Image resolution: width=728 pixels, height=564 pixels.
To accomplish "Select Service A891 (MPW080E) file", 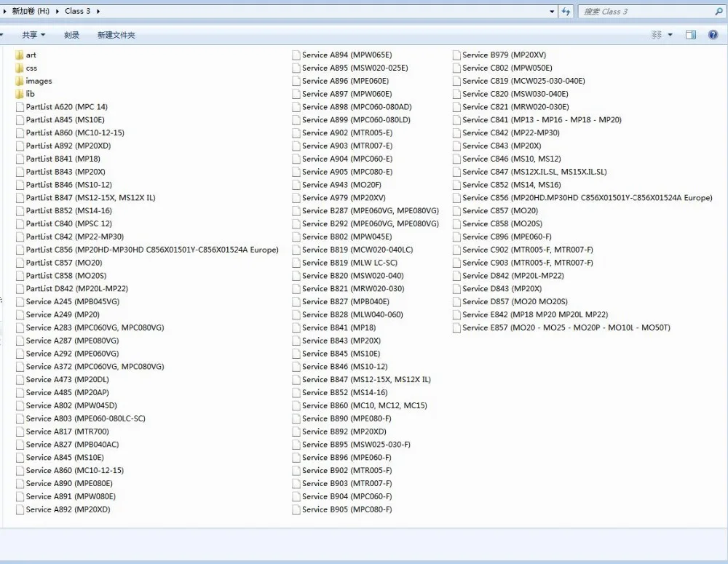I will tap(71, 497).
